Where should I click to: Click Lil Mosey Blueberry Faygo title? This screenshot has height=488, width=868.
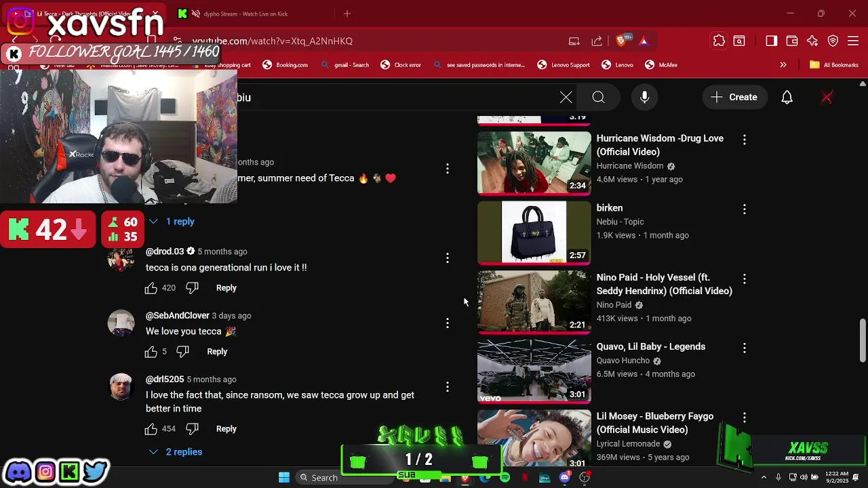655,423
